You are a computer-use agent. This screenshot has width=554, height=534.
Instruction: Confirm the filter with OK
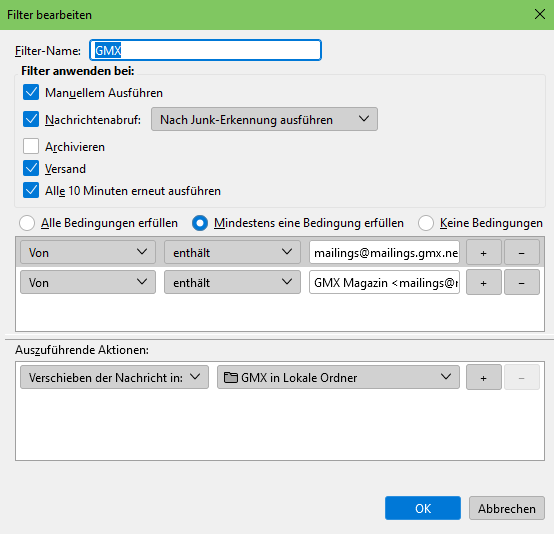[x=423, y=508]
